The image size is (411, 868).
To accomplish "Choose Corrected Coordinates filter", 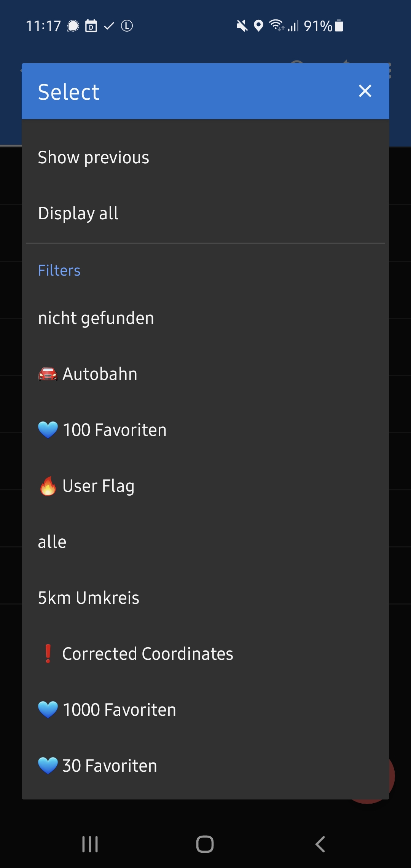I will [x=148, y=654].
